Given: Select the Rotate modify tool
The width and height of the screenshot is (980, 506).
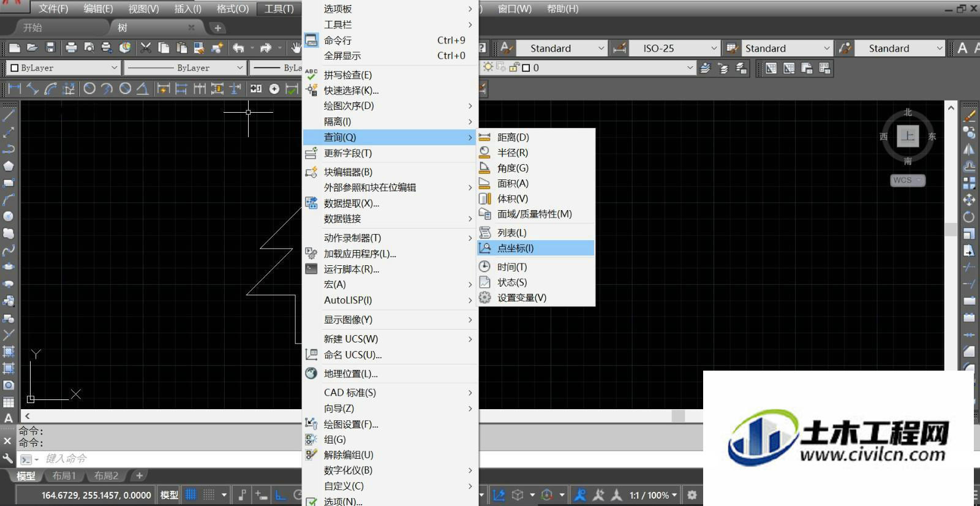Looking at the screenshot, I should (969, 217).
